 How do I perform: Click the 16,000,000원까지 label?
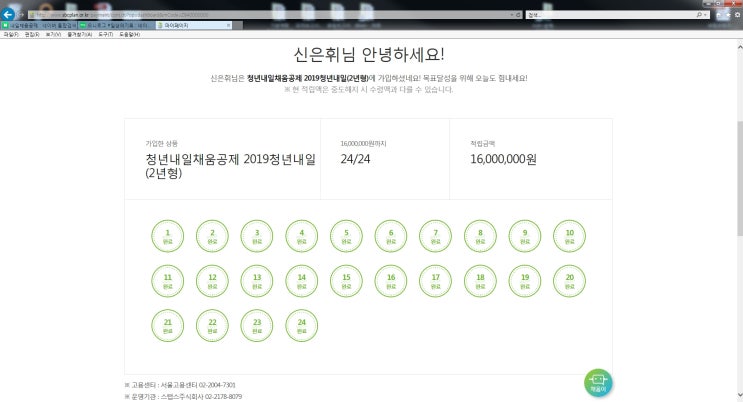363,143
